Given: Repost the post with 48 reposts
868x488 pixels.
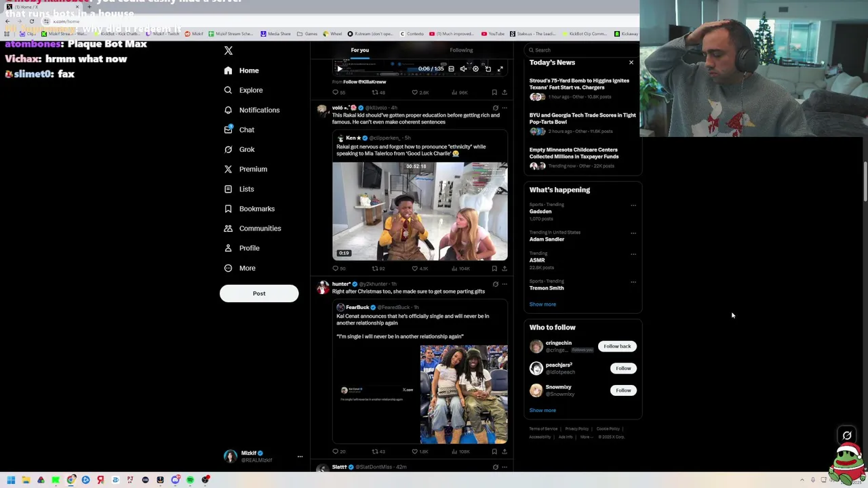Looking at the screenshot, I should [378, 92].
